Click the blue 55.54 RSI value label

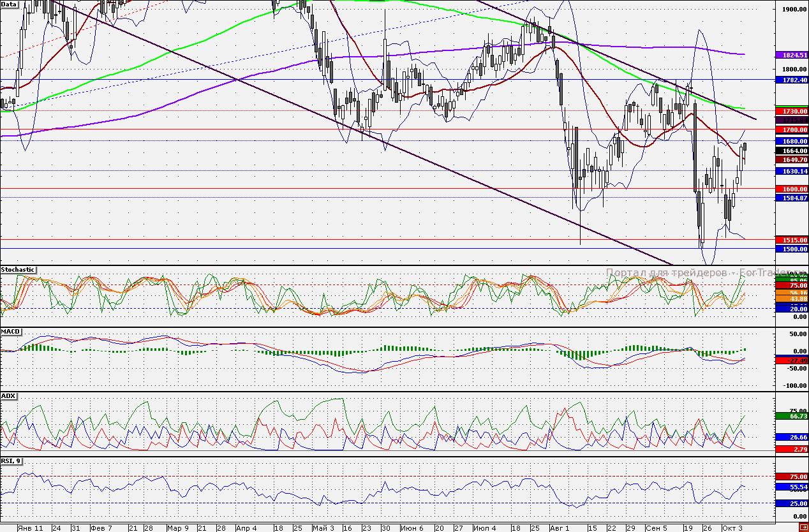[791, 486]
